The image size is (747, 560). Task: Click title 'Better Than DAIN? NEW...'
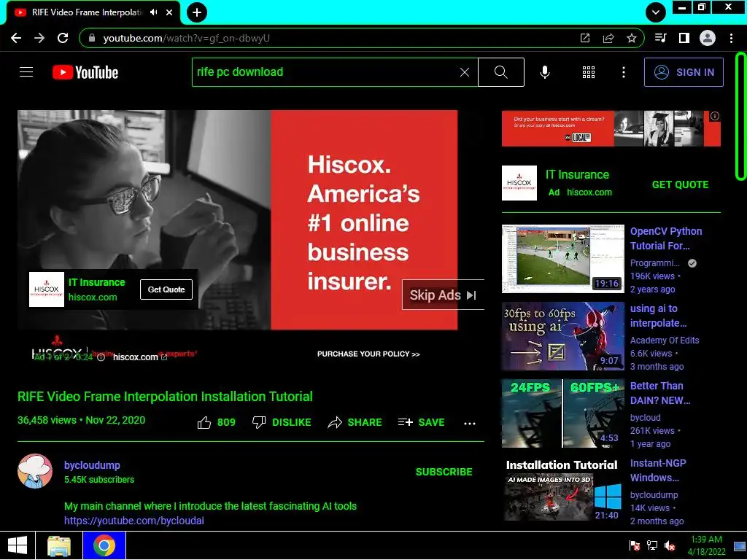[660, 393]
